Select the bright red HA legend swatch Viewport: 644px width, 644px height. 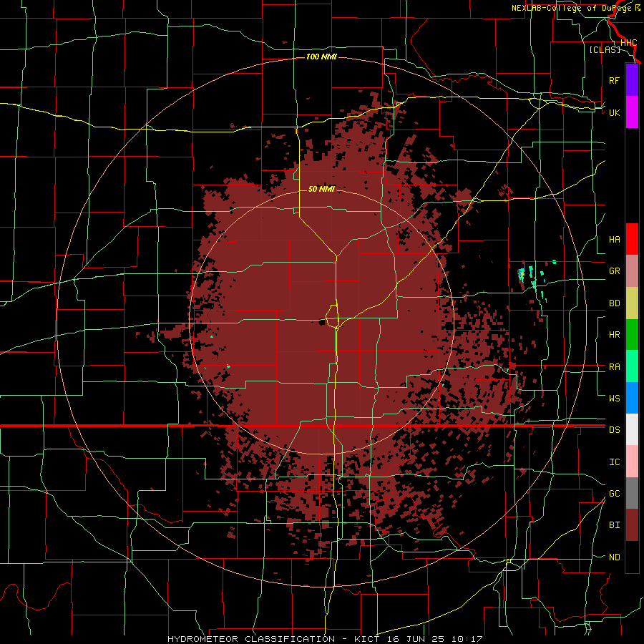point(632,239)
